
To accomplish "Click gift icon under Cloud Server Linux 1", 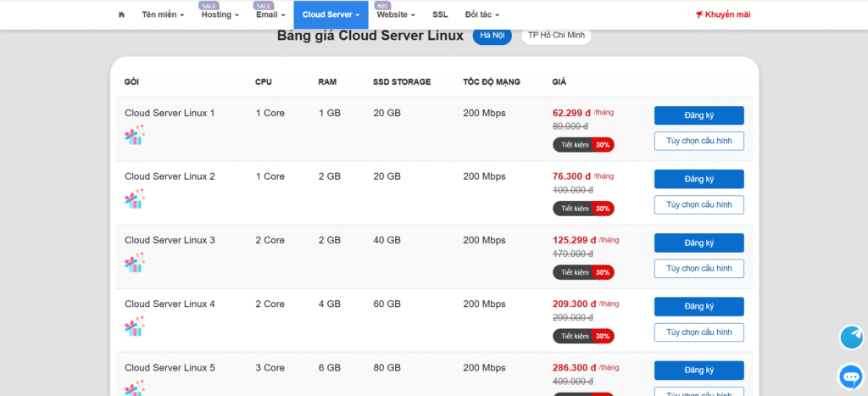I will (x=135, y=135).
